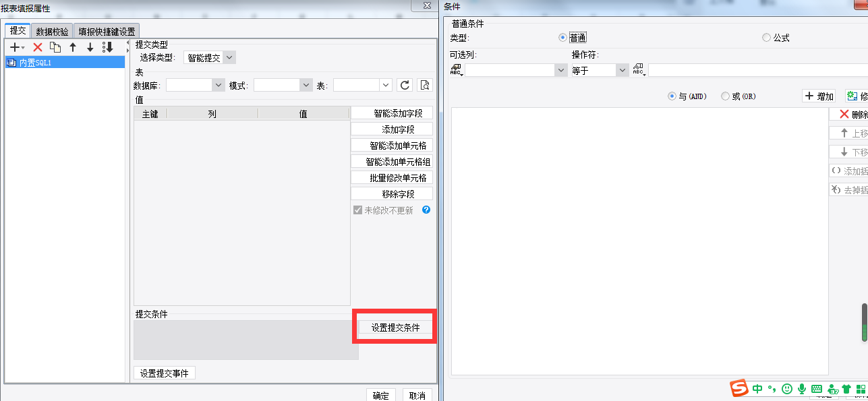868x401 pixels.
Task: Switch to the 数据校验 tab
Action: 52,31
